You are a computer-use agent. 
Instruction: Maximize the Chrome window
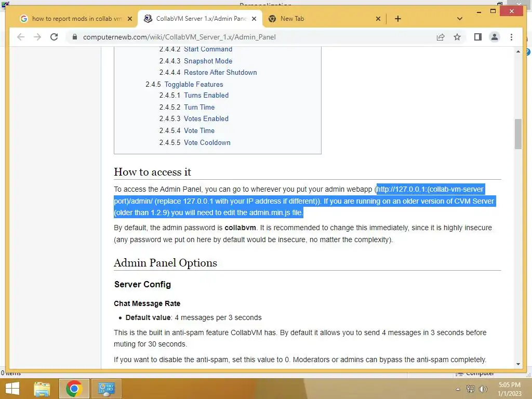pos(493,11)
